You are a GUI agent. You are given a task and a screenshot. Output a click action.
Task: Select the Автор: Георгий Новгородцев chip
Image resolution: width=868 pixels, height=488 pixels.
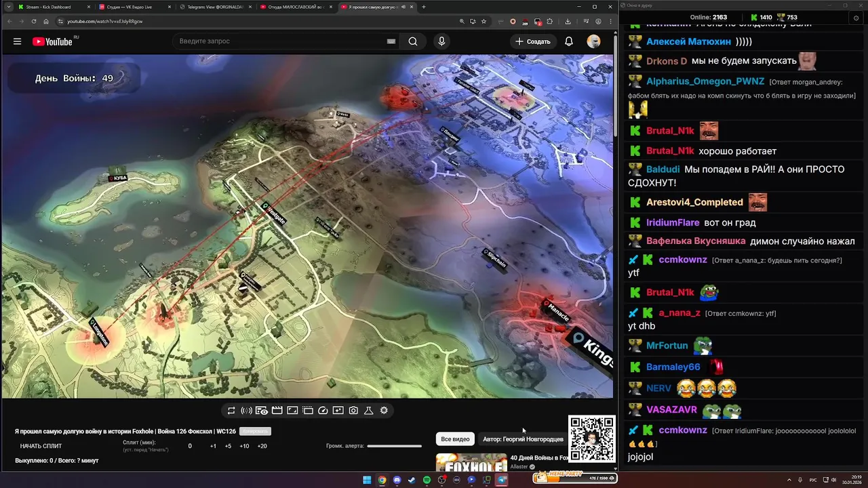coord(523,439)
